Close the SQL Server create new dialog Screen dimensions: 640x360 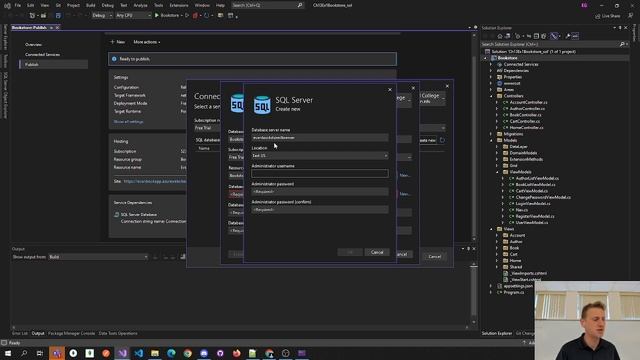[390, 90]
